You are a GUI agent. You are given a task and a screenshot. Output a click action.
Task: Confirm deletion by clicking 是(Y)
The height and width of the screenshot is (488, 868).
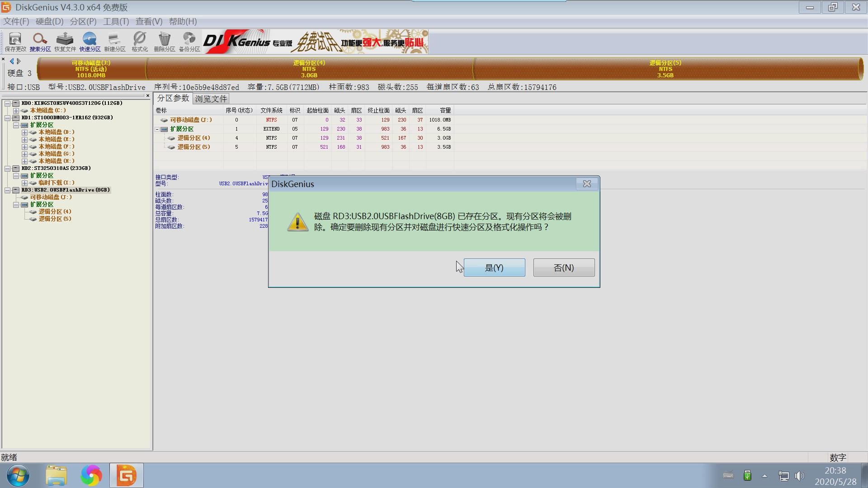pyautogui.click(x=495, y=267)
